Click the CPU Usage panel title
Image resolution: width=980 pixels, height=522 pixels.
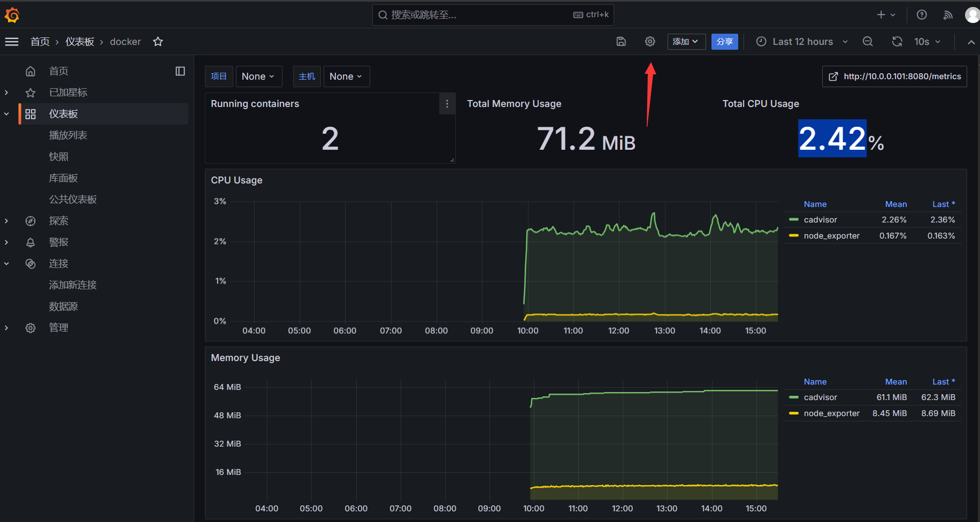tap(236, 180)
